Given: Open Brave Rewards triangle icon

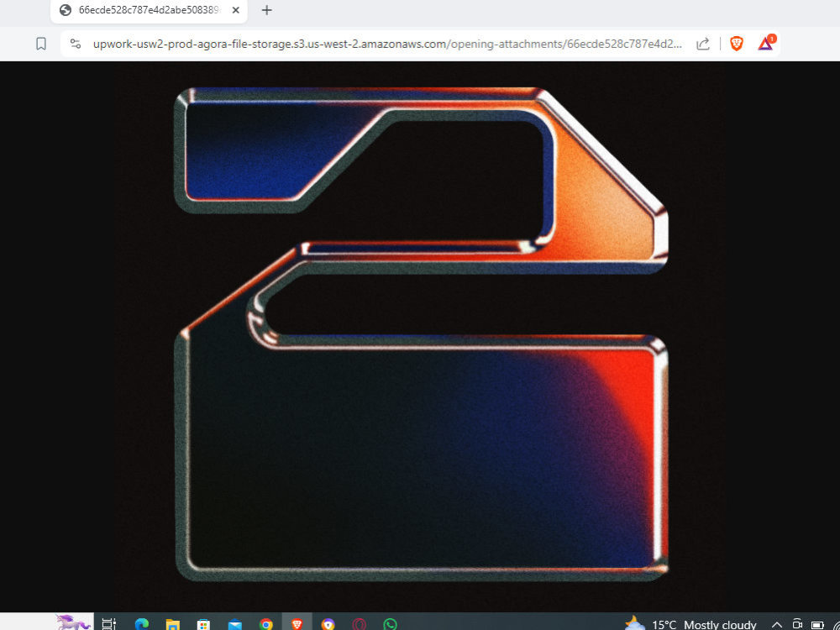Looking at the screenshot, I should [x=766, y=43].
